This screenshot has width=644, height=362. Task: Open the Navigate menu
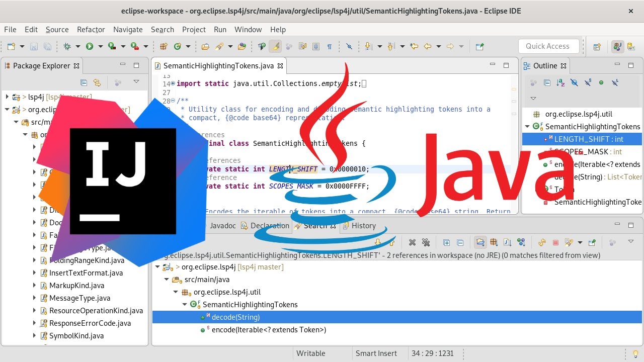point(128,30)
